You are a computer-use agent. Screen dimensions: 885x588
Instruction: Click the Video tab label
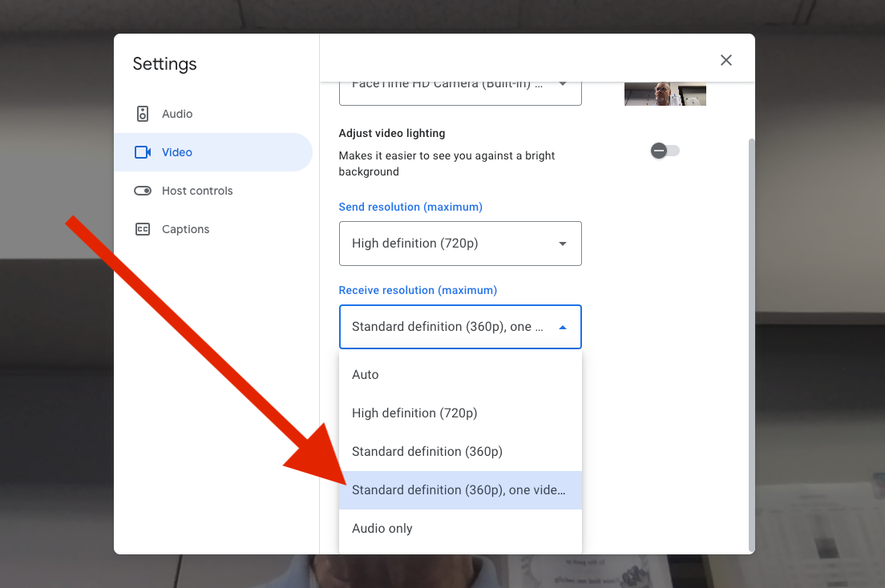pyautogui.click(x=177, y=152)
